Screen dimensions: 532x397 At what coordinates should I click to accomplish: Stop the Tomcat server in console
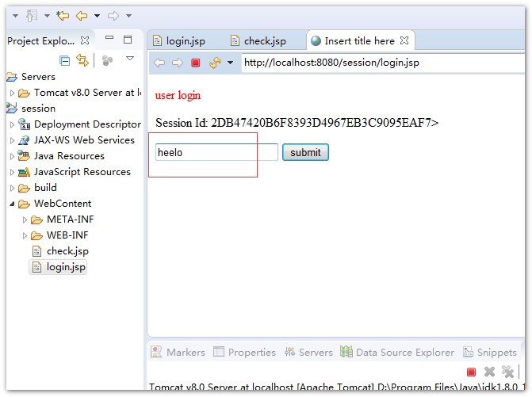471,372
